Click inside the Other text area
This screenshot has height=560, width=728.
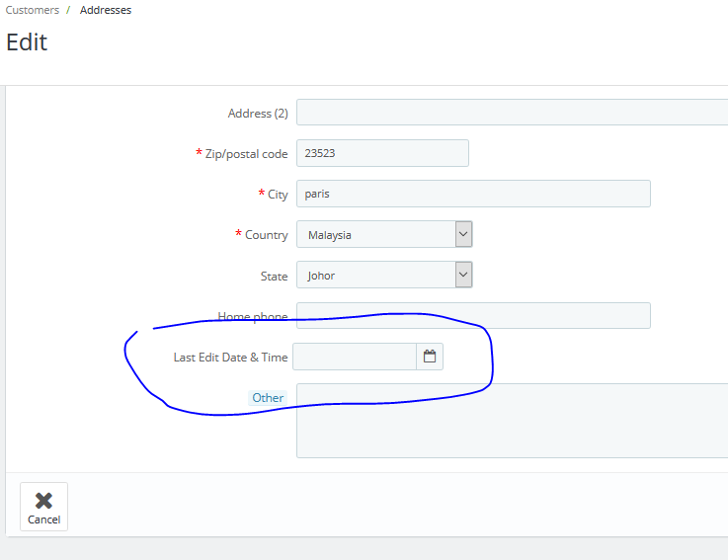512,421
